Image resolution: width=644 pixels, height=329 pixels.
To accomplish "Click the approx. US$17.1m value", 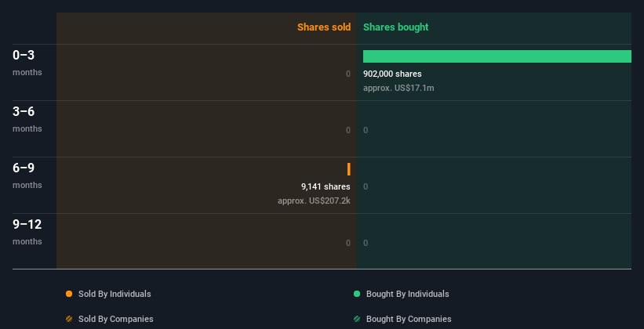I will tap(398, 88).
